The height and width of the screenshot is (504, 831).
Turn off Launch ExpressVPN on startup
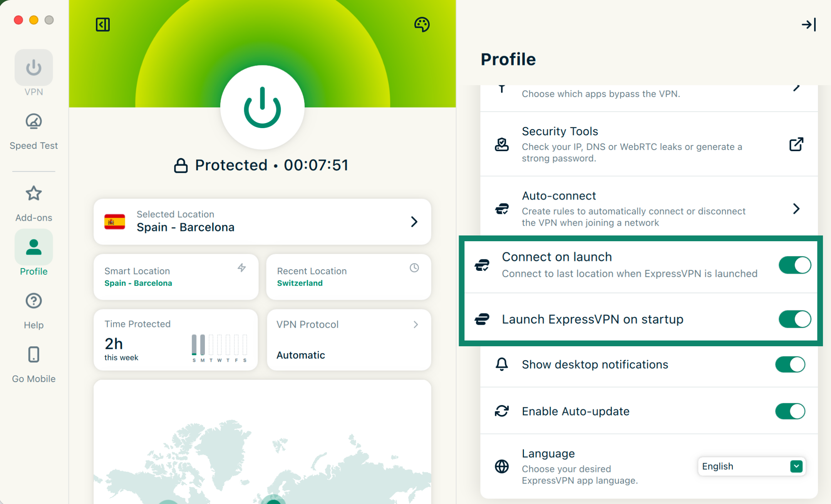(794, 319)
